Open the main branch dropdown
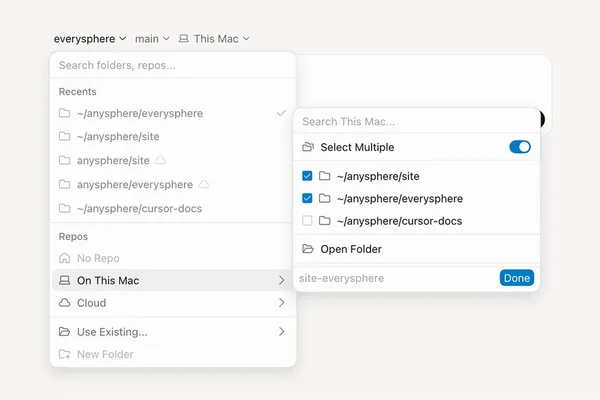The image size is (600, 400). coord(152,39)
